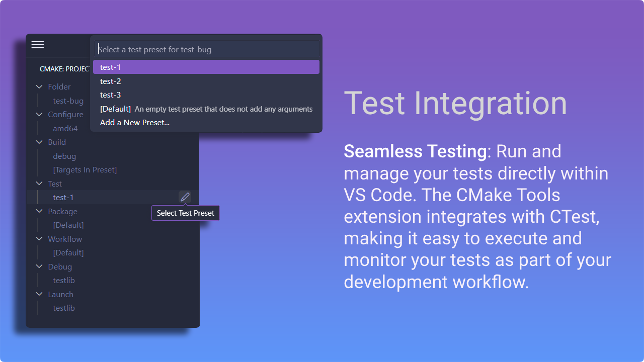Collapse the Launch section chevron

click(x=40, y=295)
